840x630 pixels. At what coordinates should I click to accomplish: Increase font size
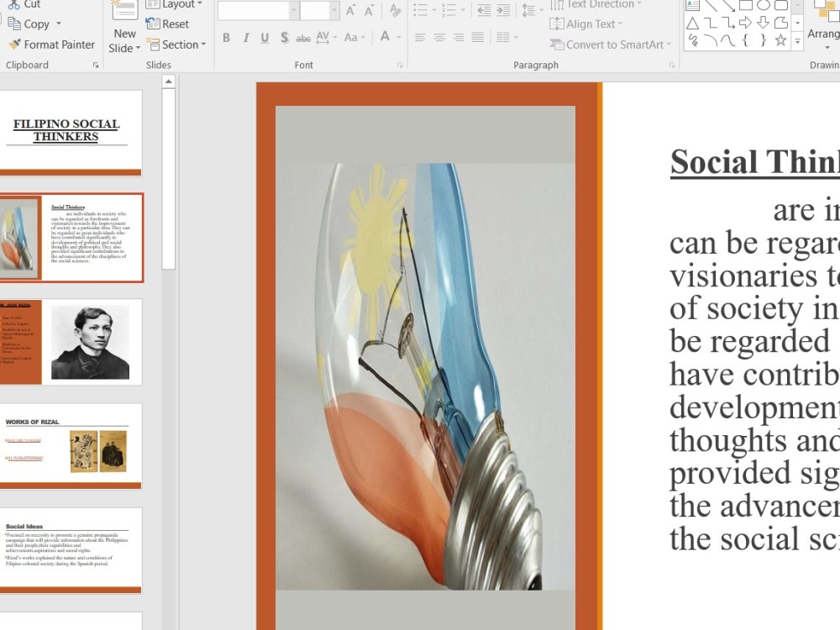click(x=350, y=10)
